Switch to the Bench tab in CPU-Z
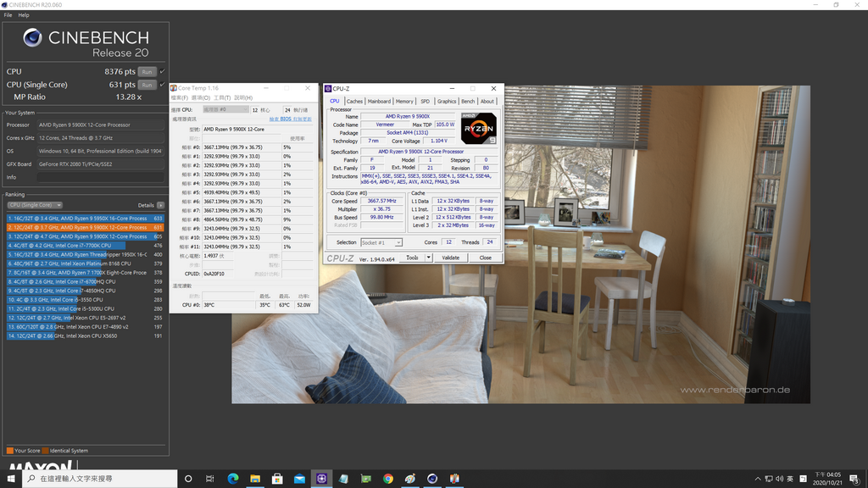The width and height of the screenshot is (868, 488). [x=468, y=102]
